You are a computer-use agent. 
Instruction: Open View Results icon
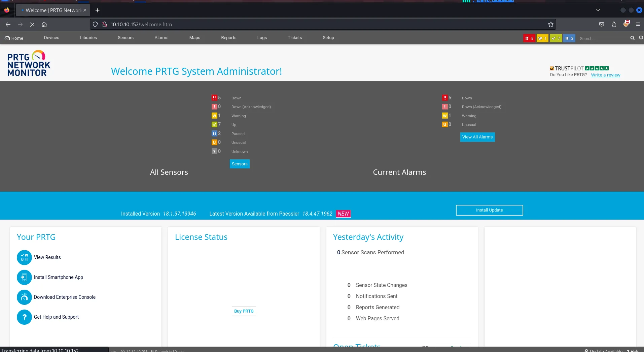[x=24, y=257]
